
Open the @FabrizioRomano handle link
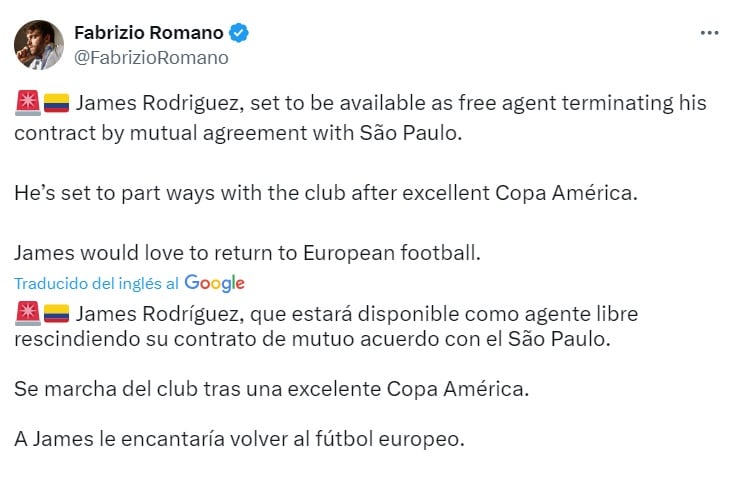click(x=151, y=57)
